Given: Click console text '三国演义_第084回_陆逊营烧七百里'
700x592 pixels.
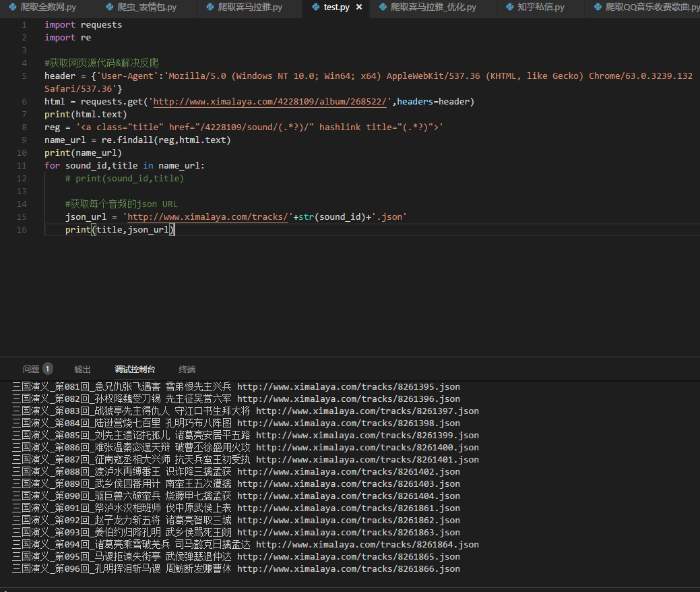Looking at the screenshot, I should pos(86,423).
